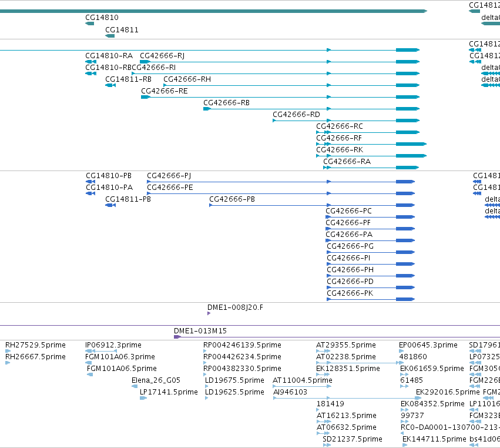Select CDS CG42666-PD

pos(350,282)
